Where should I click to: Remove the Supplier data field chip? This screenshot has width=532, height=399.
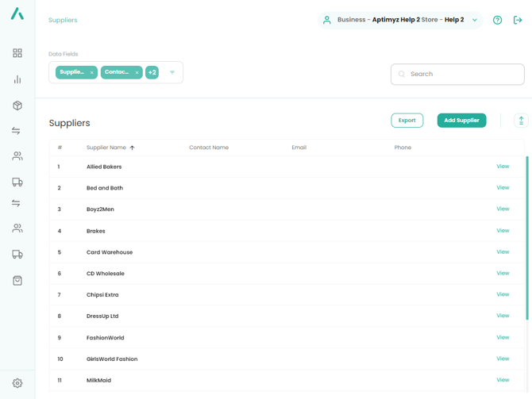[x=91, y=73]
